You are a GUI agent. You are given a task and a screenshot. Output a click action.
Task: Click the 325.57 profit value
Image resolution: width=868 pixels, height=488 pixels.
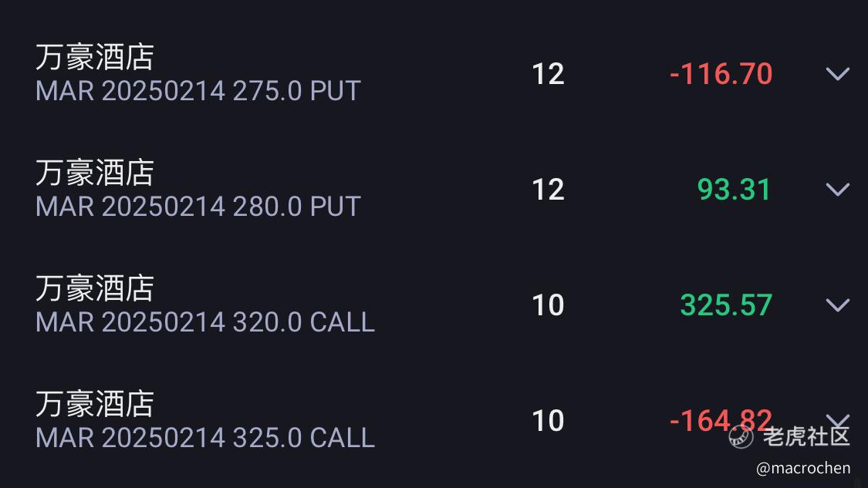pos(726,305)
